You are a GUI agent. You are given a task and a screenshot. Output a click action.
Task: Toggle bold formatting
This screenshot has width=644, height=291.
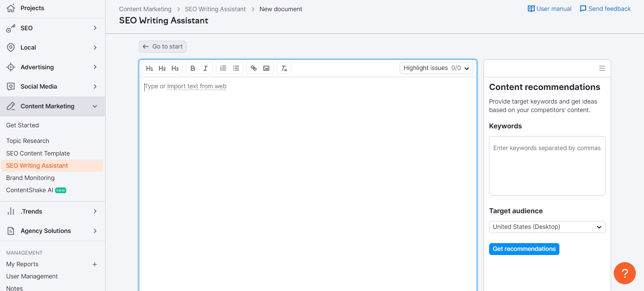[193, 68]
